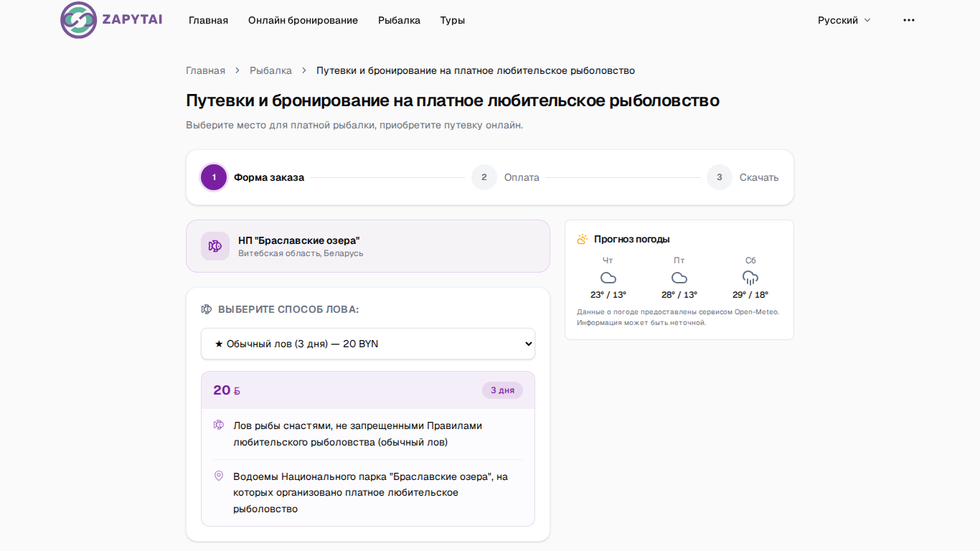Click the step 3 circle for Скачать
The image size is (980, 551).
720,177
